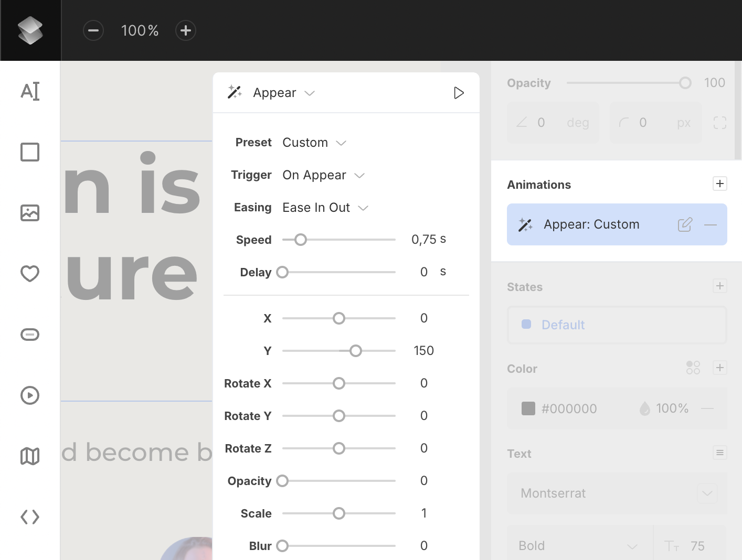Select the Video play tool in sidebar

[x=30, y=395]
